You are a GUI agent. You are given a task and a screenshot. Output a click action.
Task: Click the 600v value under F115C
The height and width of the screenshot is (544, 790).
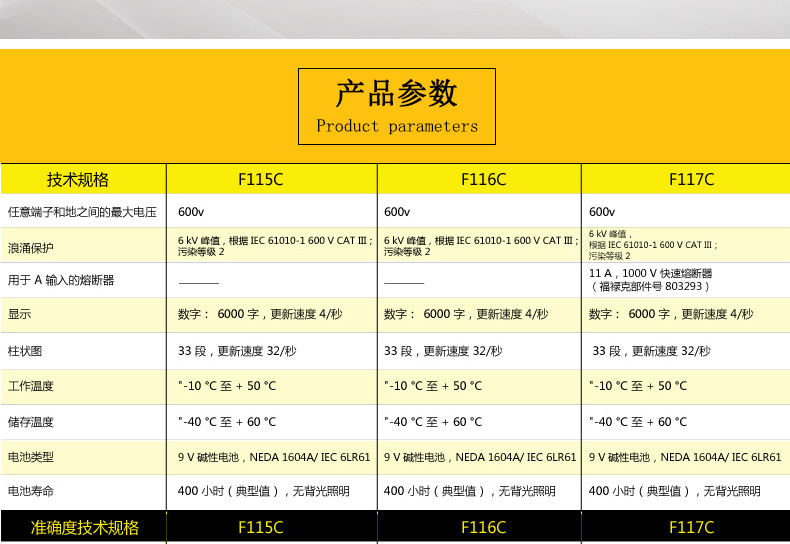(191, 212)
